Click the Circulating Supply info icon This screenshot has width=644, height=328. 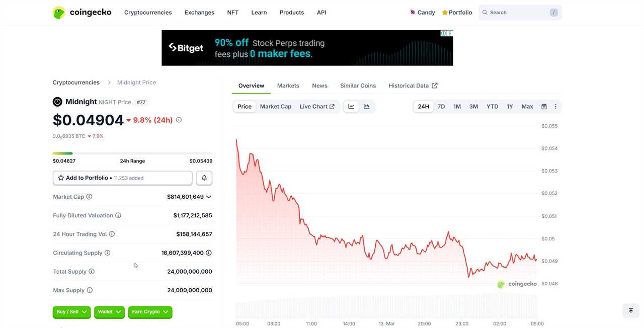point(107,253)
